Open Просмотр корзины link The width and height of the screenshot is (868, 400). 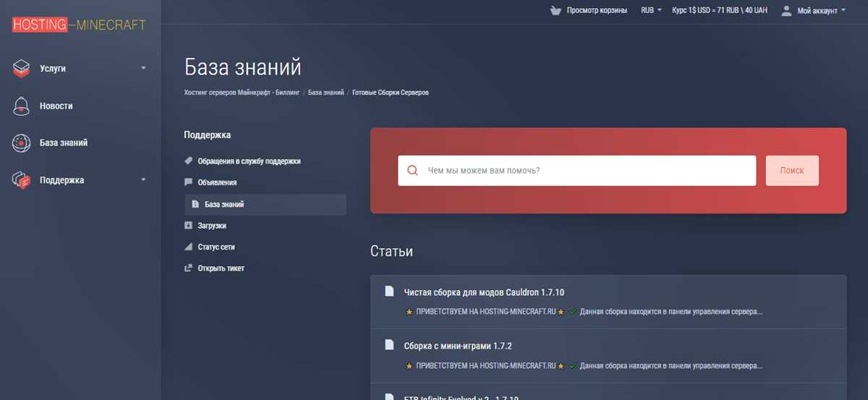(597, 11)
